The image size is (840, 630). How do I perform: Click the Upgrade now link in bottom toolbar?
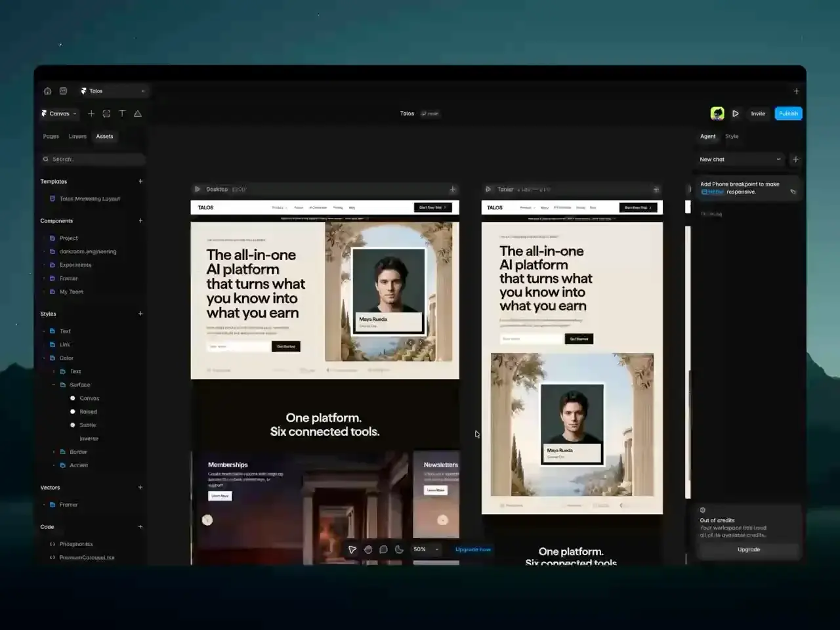click(x=473, y=549)
